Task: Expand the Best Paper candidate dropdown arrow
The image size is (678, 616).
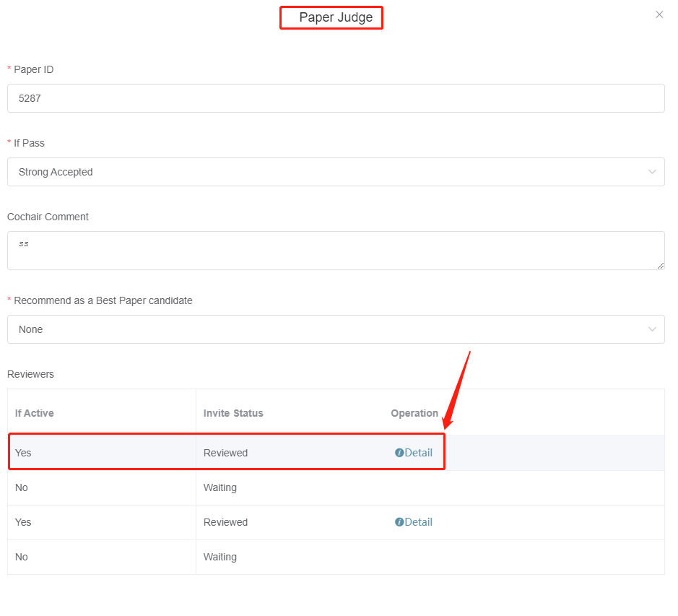Action: tap(652, 329)
